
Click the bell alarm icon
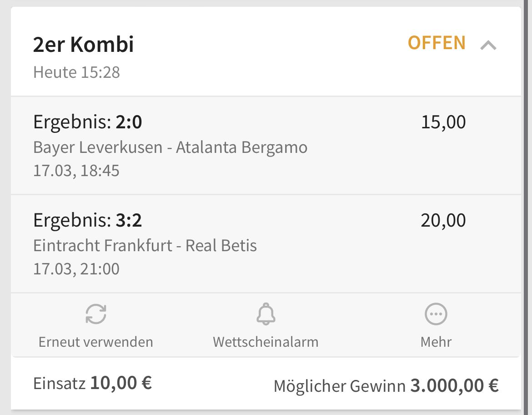click(266, 314)
